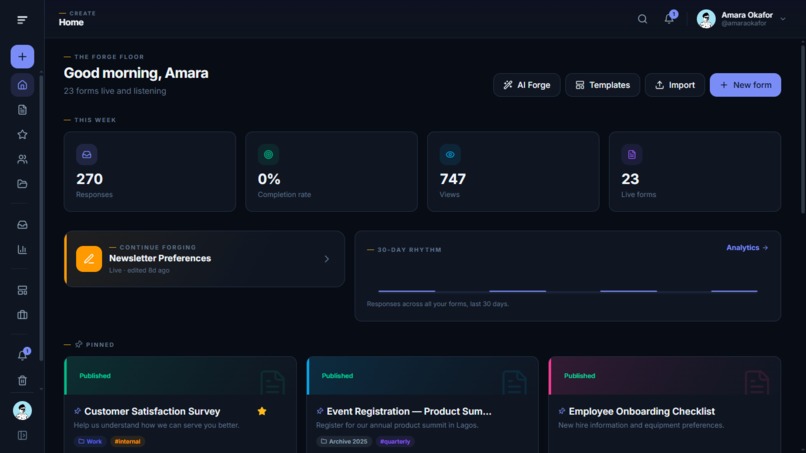Viewport: 806px width, 453px height.
Task: Open the inbox responses icon in sidebar
Action: point(22,225)
